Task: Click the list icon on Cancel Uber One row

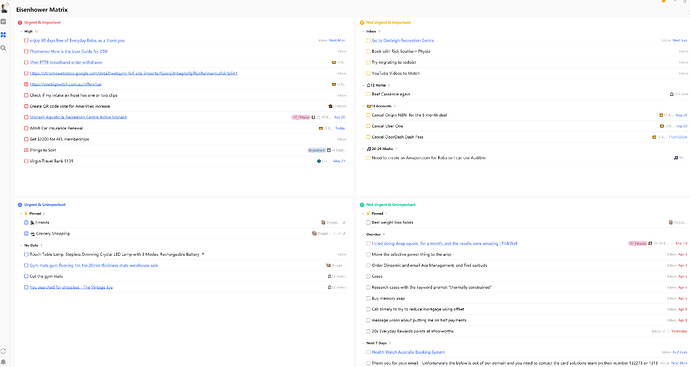Action: (x=662, y=126)
